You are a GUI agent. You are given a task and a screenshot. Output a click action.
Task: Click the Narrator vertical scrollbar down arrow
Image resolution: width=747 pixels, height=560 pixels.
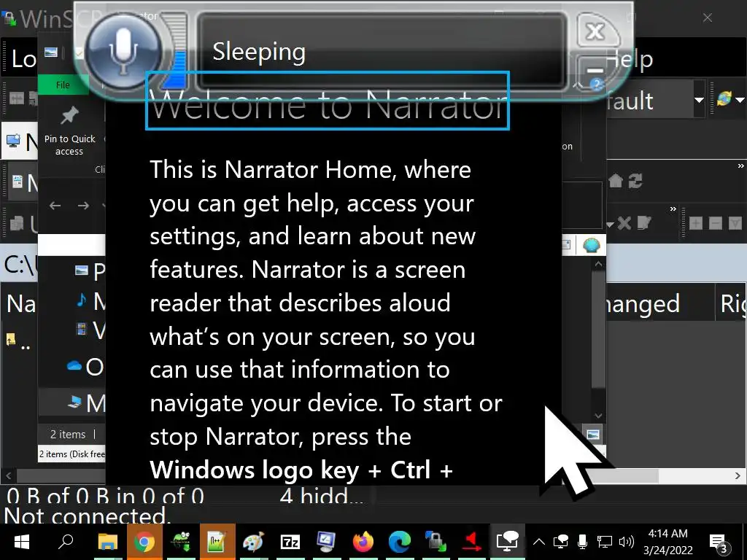click(598, 416)
